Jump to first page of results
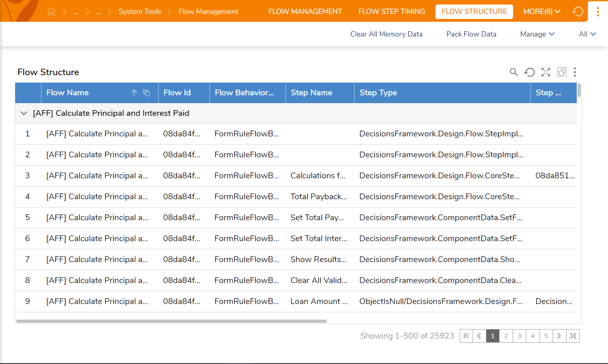The image size is (608, 364). (466, 336)
